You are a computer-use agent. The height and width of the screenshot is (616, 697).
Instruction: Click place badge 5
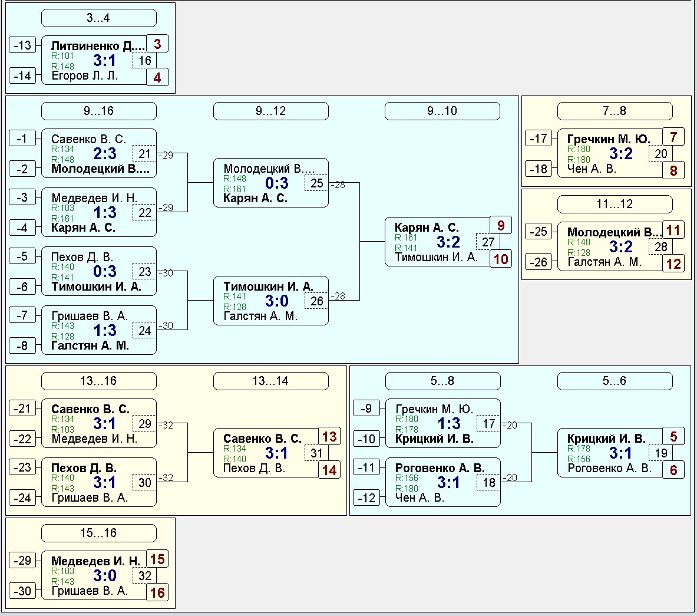tap(673, 436)
